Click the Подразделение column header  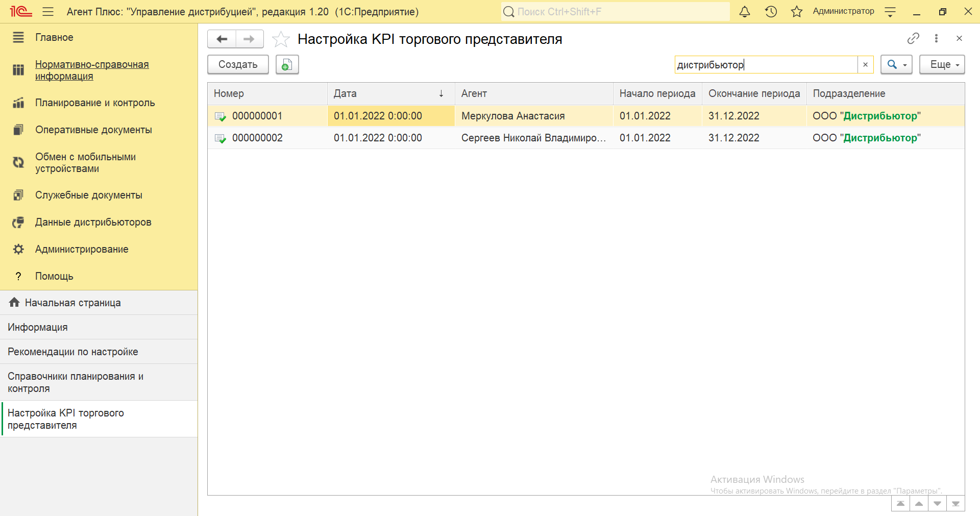tap(886, 93)
